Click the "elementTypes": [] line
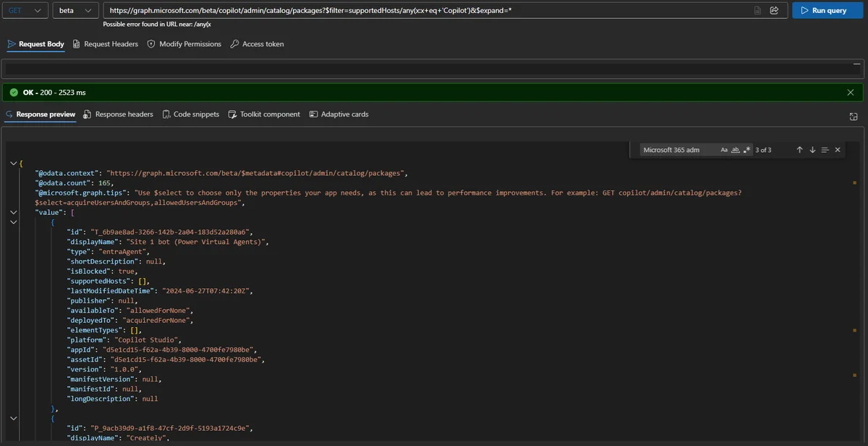Image resolution: width=868 pixels, height=446 pixels. point(104,330)
